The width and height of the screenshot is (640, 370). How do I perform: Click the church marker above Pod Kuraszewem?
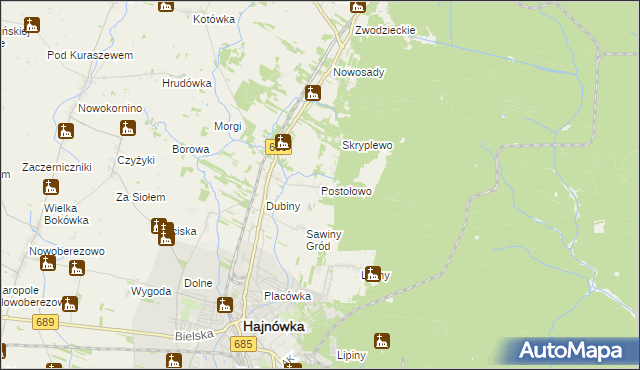(x=32, y=25)
